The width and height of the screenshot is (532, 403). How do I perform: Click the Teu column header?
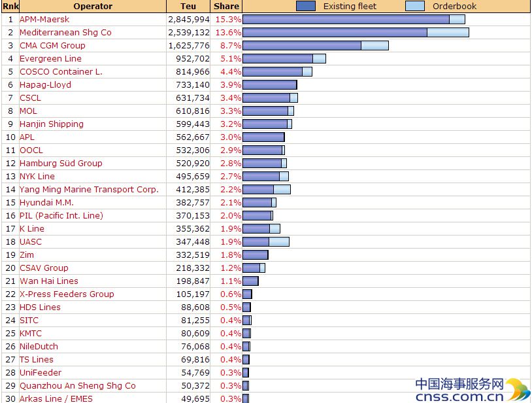(188, 7)
